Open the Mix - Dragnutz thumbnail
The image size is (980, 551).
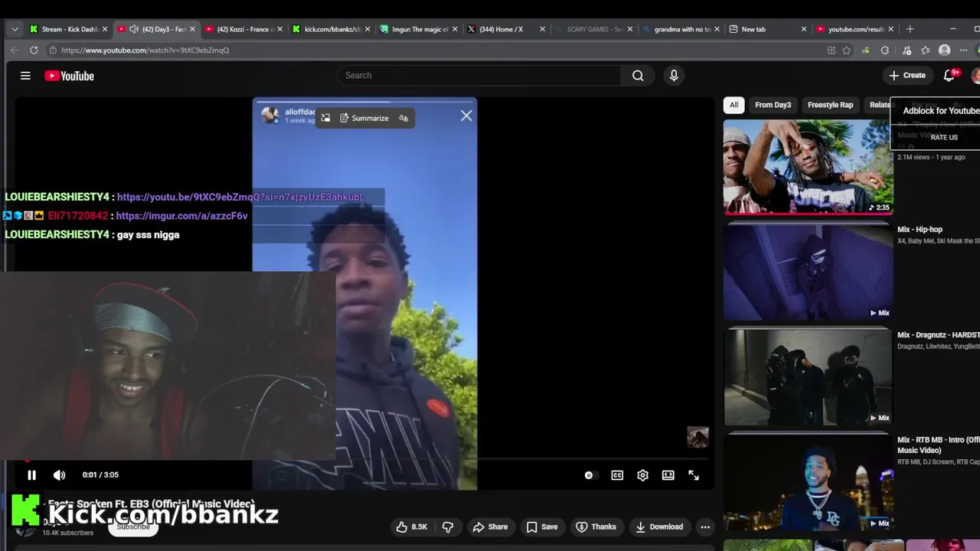(x=808, y=377)
